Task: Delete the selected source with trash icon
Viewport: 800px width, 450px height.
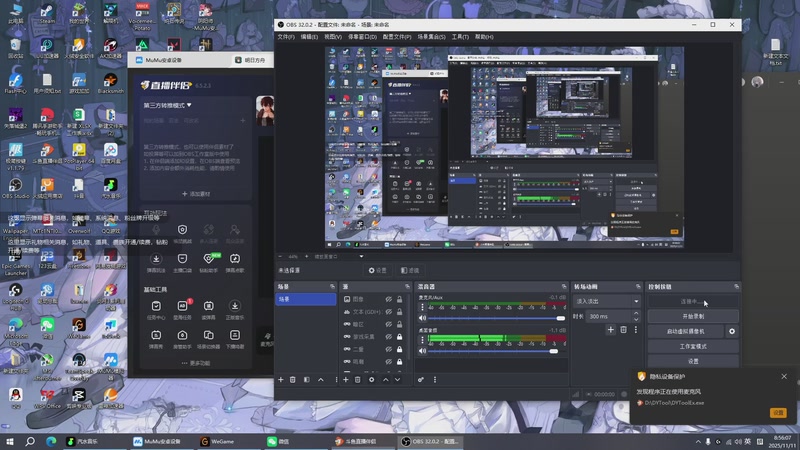Action: 358,380
